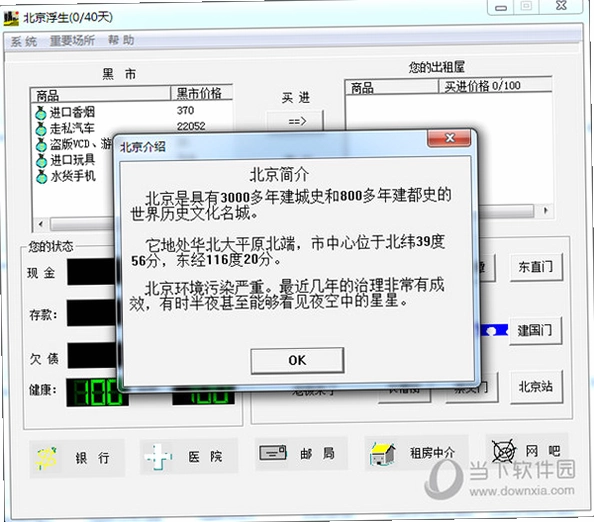Close the 北京介绍 dialog
The image size is (594, 522).
tap(449, 138)
